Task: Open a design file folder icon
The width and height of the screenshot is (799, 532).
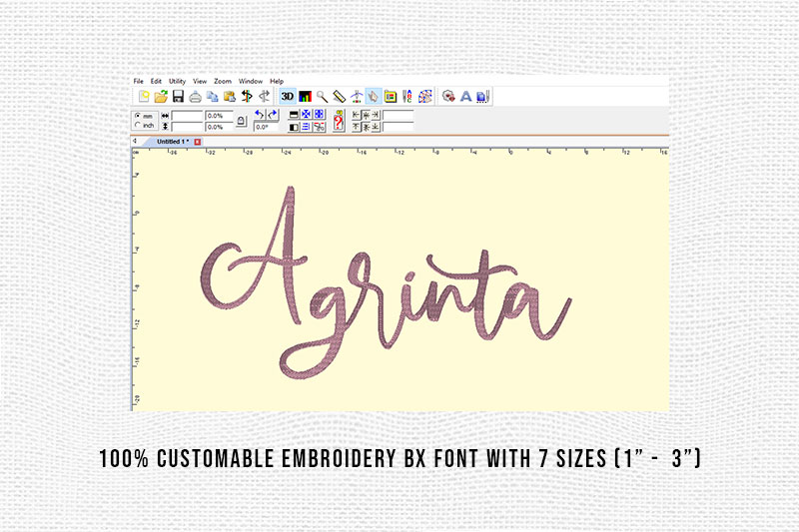Action: coord(161,96)
